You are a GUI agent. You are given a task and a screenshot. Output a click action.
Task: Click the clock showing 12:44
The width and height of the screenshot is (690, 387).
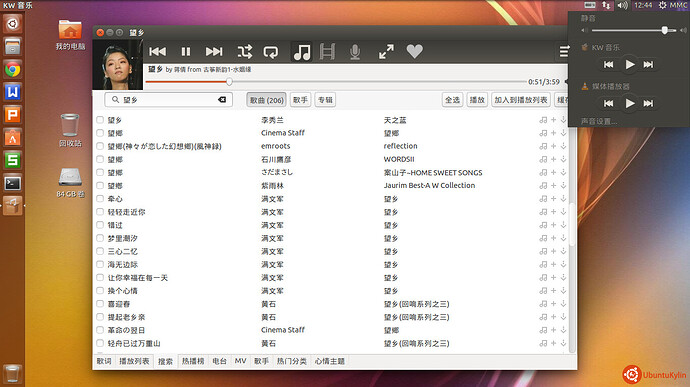point(643,5)
